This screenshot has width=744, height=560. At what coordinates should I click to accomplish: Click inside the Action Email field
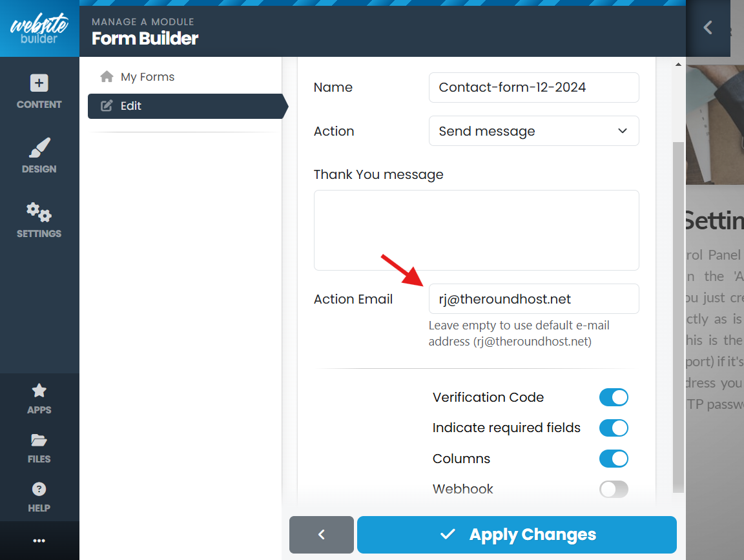[533, 298]
